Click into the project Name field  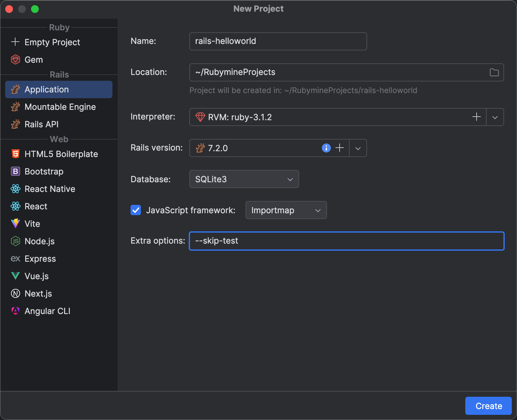tap(278, 41)
